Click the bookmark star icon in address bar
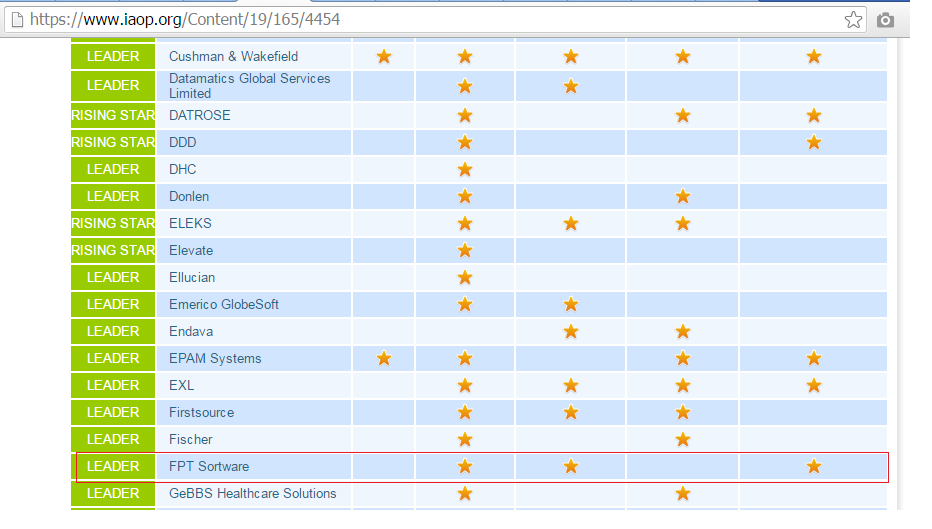Screen dimensions: 932x529 coord(853,20)
